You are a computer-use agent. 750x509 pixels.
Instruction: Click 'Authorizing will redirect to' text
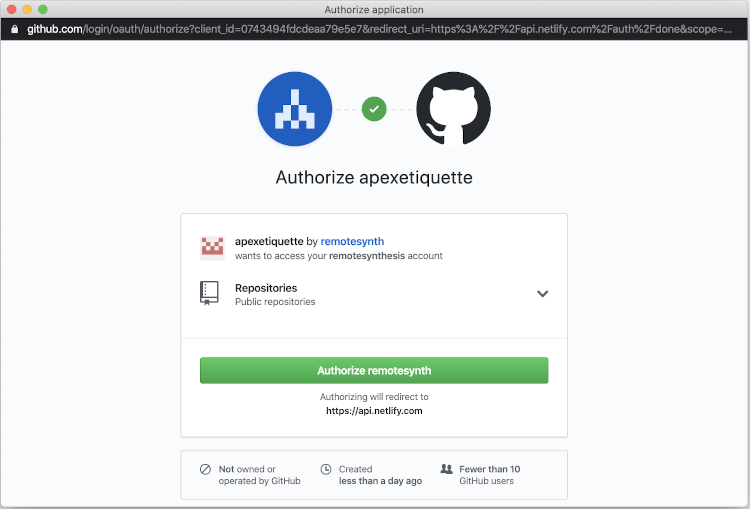(x=374, y=397)
